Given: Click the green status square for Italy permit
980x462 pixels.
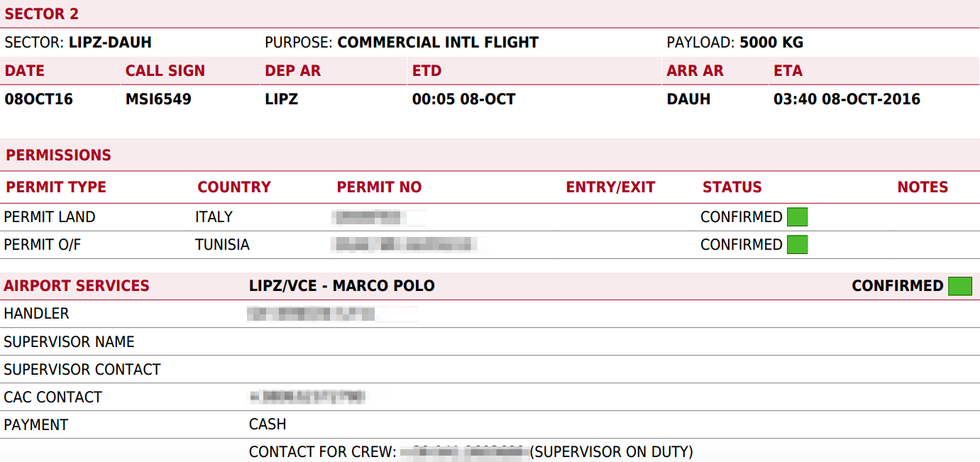Looking at the screenshot, I should tap(797, 217).
